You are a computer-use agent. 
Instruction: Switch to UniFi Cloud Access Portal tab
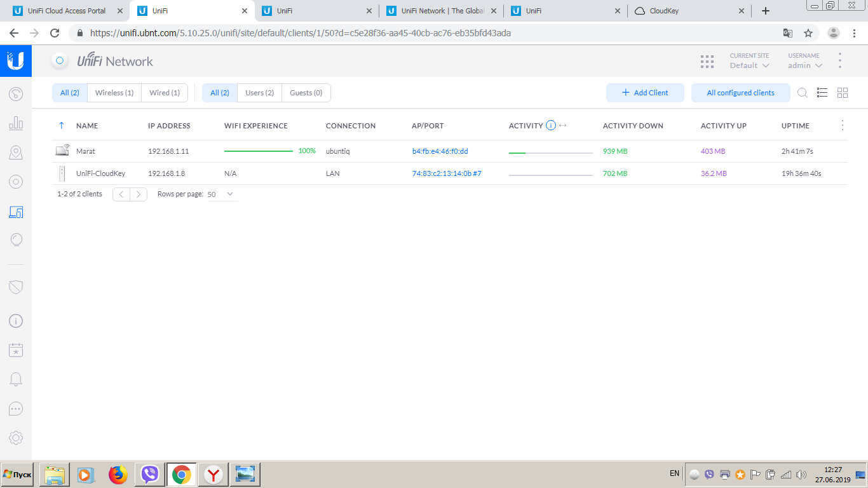tap(67, 11)
